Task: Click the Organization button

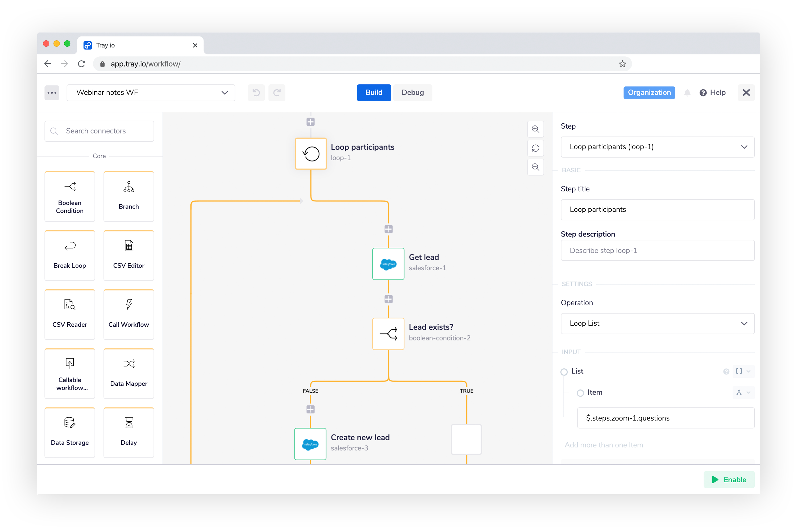Action: 649,93
